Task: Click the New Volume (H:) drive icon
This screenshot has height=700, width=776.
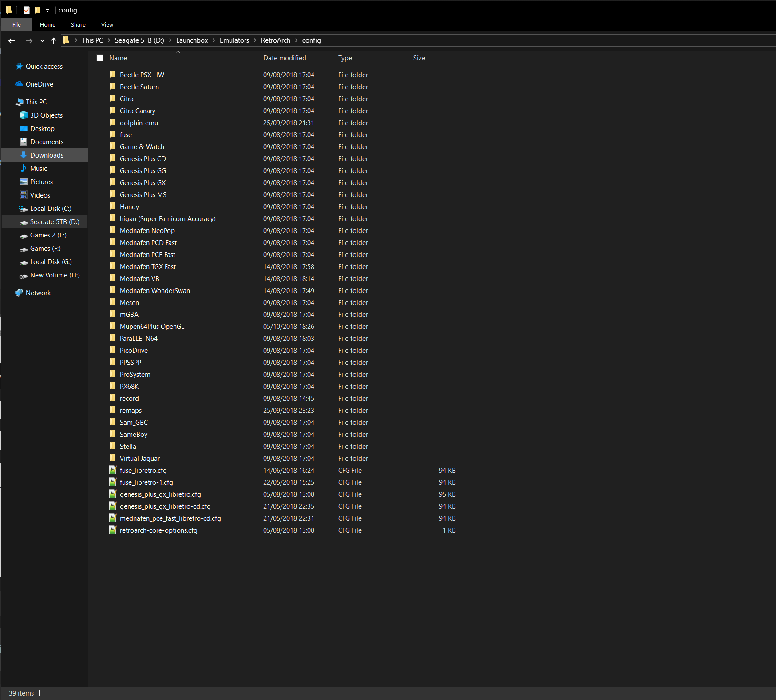Action: [x=24, y=276]
